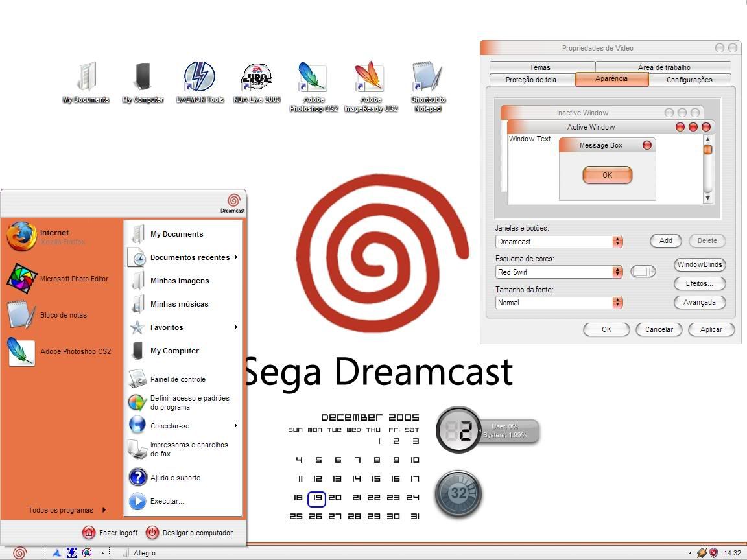Click the lightning bolt quick launch icon
The image size is (747, 560).
pyautogui.click(x=72, y=553)
